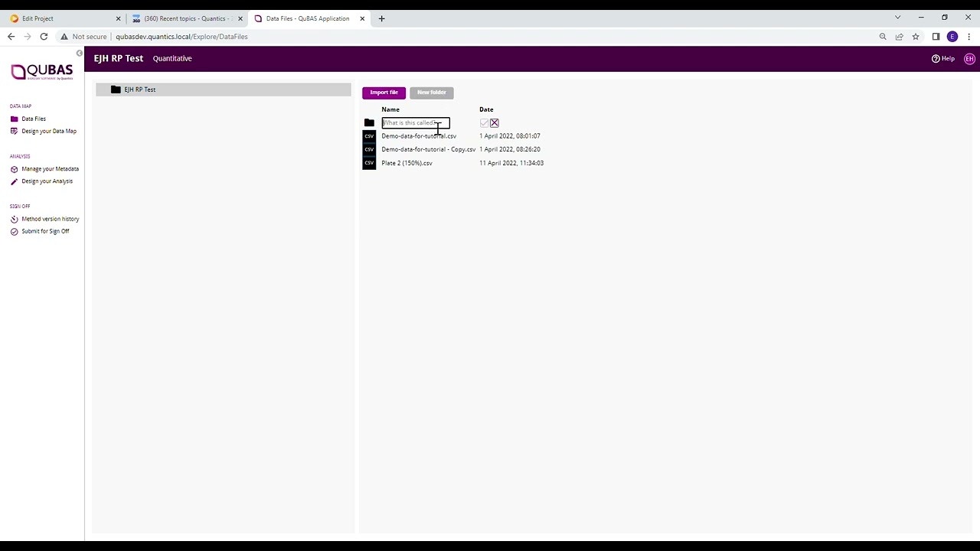
Task: Share this page icon
Action: (899, 37)
